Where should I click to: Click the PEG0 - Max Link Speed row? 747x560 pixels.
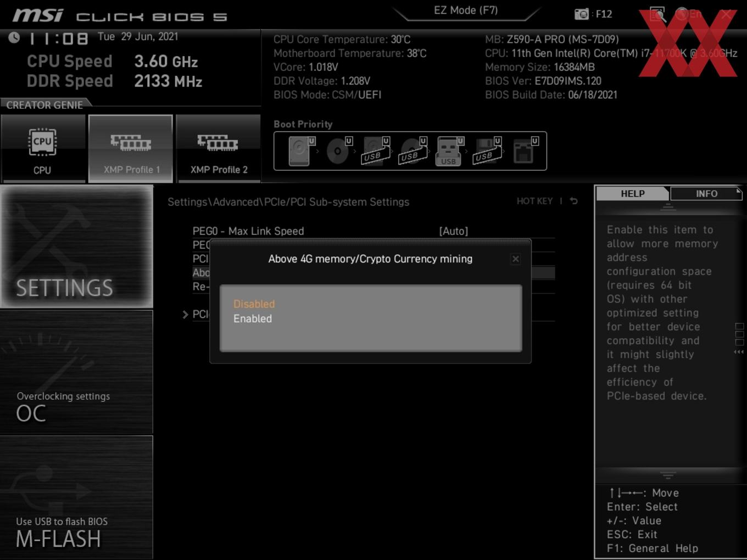[x=374, y=231]
